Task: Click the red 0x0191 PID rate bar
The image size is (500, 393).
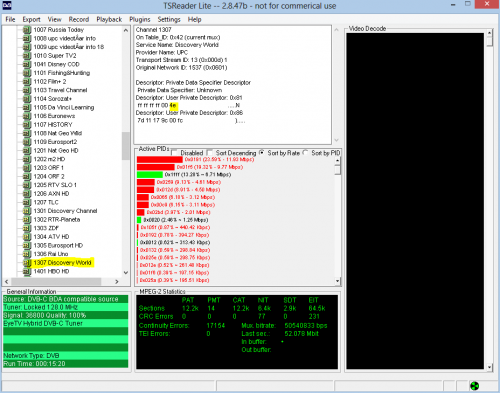Action: 160,160
